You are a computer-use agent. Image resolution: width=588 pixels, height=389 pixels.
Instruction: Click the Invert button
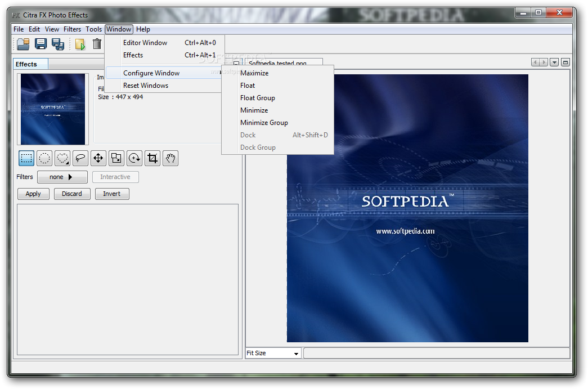112,194
